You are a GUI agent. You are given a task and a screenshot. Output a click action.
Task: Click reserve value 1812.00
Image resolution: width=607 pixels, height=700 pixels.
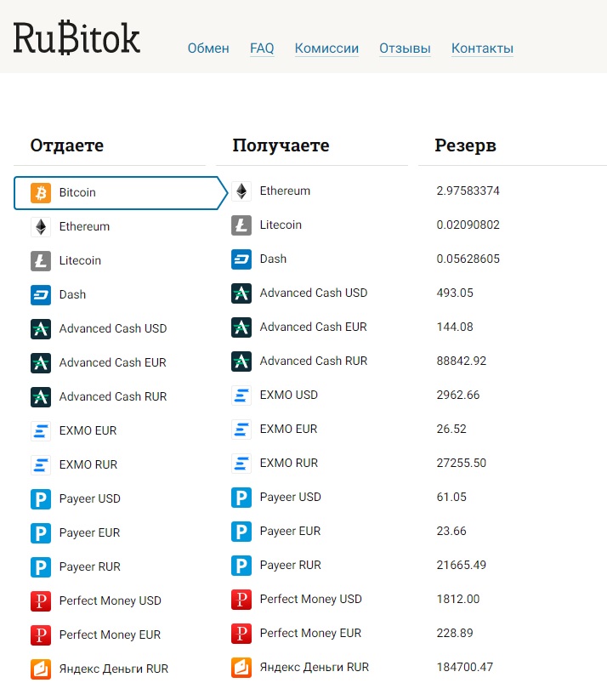458,599
